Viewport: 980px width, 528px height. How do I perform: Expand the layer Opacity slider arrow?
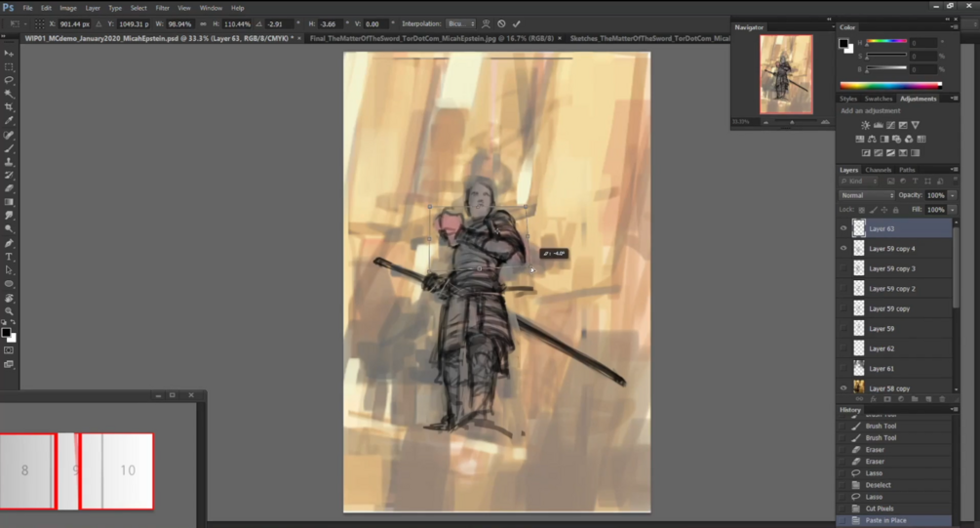953,195
